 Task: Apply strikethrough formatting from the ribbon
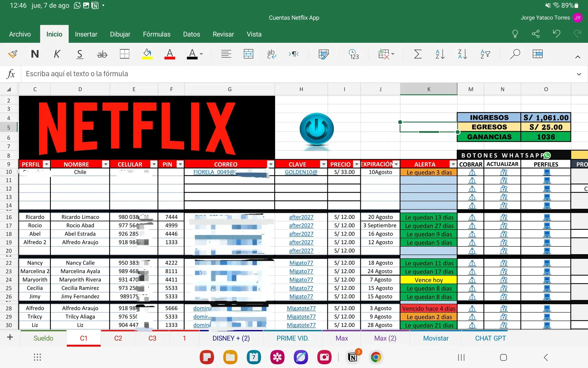(x=102, y=54)
